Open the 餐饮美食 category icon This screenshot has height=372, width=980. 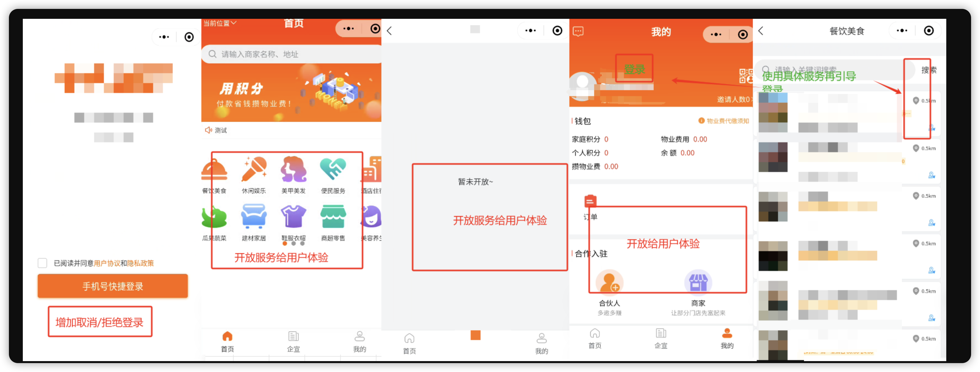coord(214,170)
